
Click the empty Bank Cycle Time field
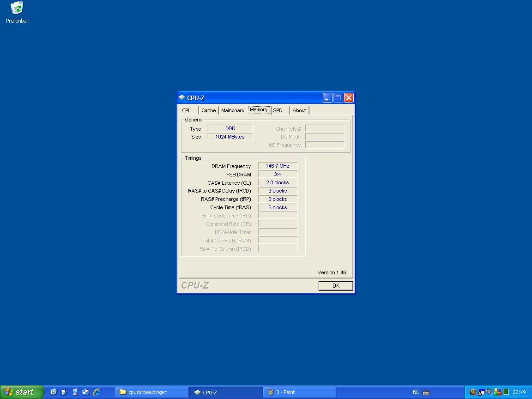tap(278, 216)
